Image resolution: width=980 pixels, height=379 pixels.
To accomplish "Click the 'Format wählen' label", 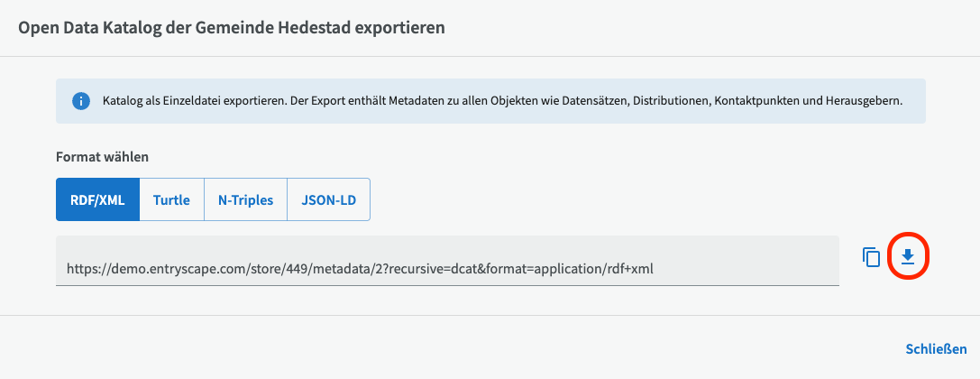I will coord(102,156).
